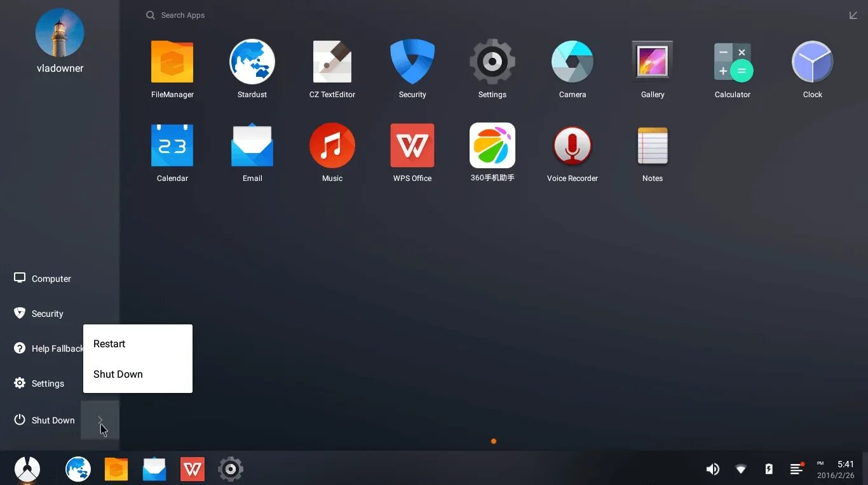Screen dimensions: 868x485
Task: Open Email from the taskbar
Action: [154, 469]
